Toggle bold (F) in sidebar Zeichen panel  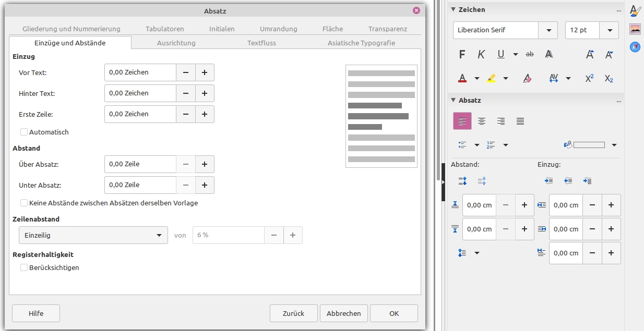462,54
